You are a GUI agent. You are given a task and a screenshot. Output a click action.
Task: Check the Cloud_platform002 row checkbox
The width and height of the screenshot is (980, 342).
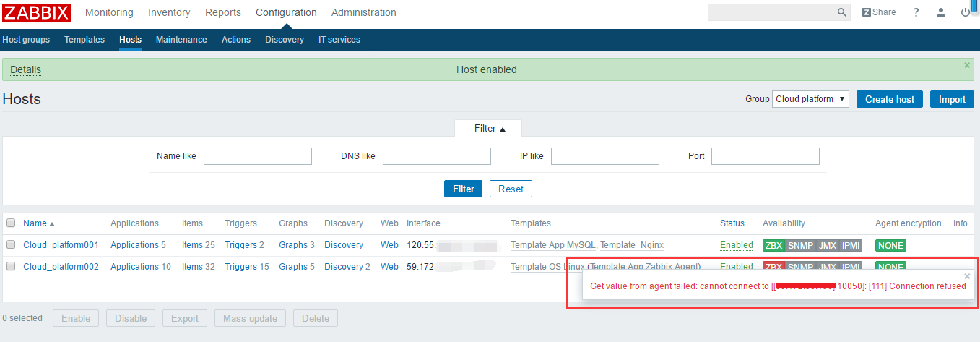click(x=11, y=267)
